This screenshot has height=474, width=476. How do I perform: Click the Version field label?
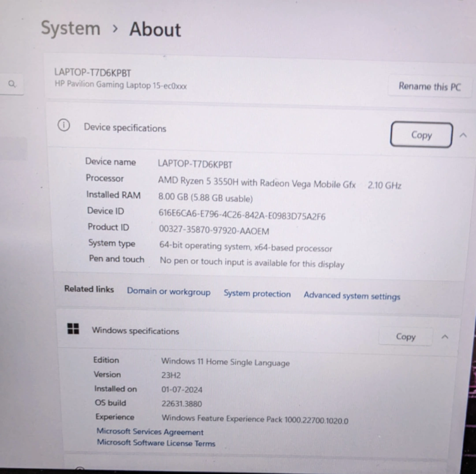pos(107,374)
